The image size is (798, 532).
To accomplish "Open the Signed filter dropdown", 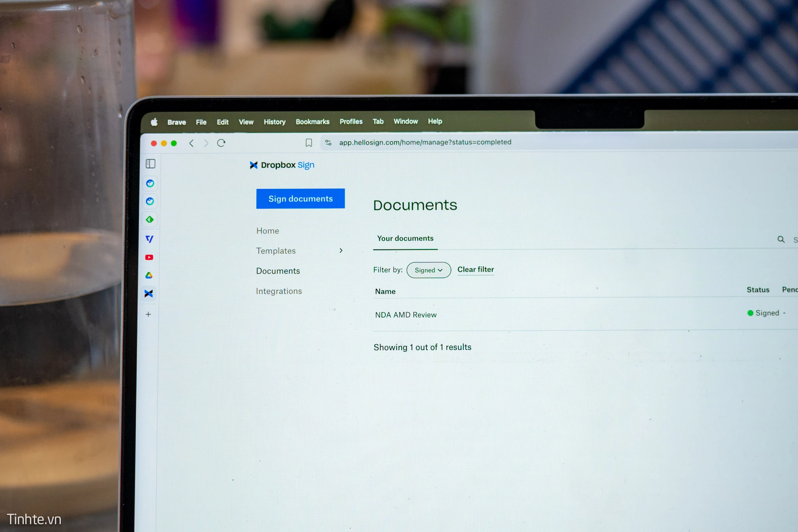I will 429,270.
